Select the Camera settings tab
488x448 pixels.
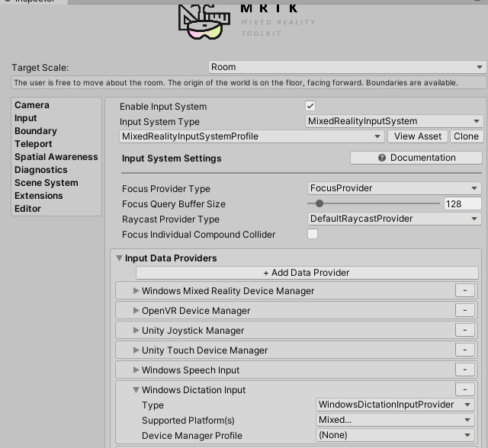tap(32, 105)
